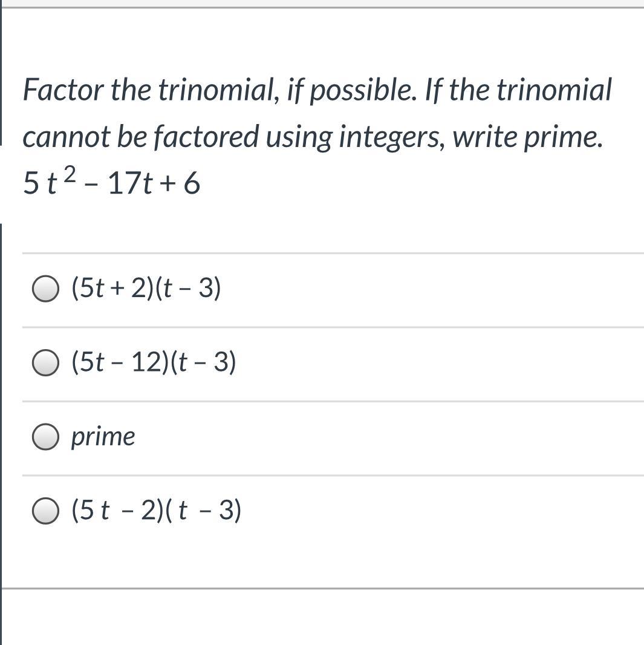644x645 pixels.
Task: Select the (5t + 2)(t – 3) radio button
Action: tap(45, 289)
